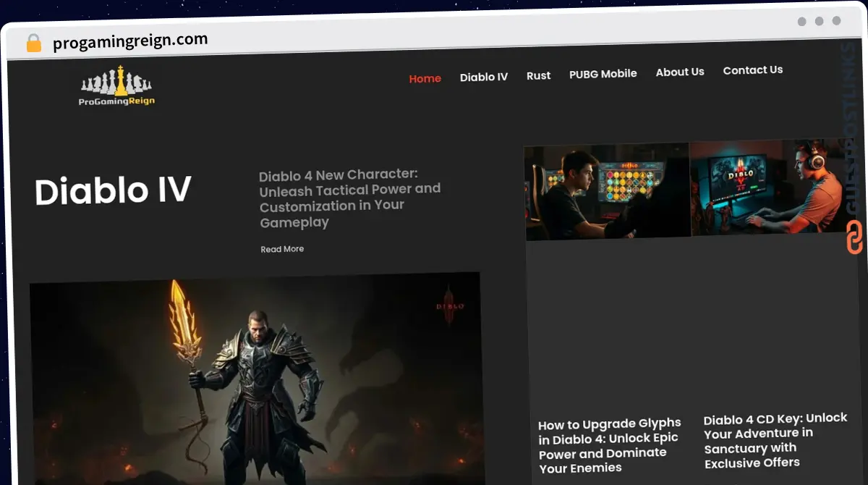Open the Diablo 4 CD Key article
Image resolution: width=868 pixels, height=485 pixels.
click(774, 441)
